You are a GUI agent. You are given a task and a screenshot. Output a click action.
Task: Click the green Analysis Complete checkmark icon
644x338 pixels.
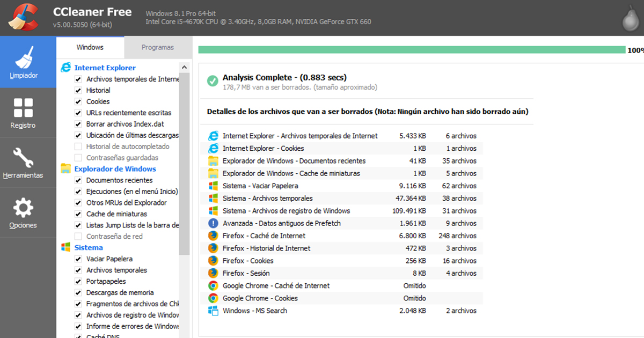[x=213, y=81]
